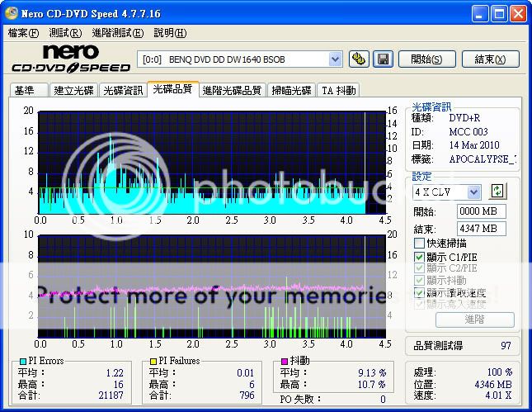The width and height of the screenshot is (532, 412).
Task: Click the 結束(X) exit button
Action: (x=490, y=59)
